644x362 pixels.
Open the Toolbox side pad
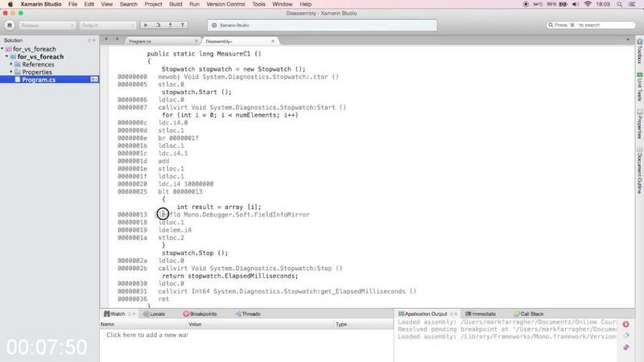639,51
